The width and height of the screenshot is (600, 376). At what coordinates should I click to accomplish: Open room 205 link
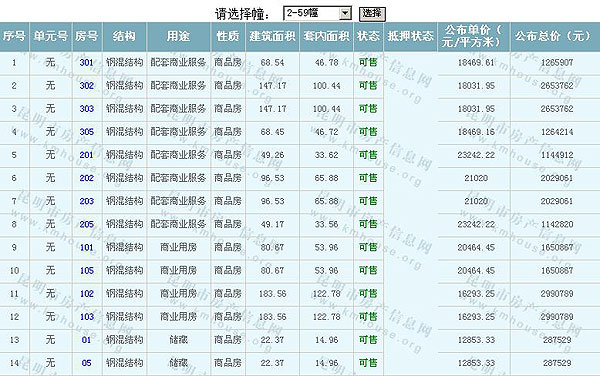pyautogui.click(x=86, y=224)
